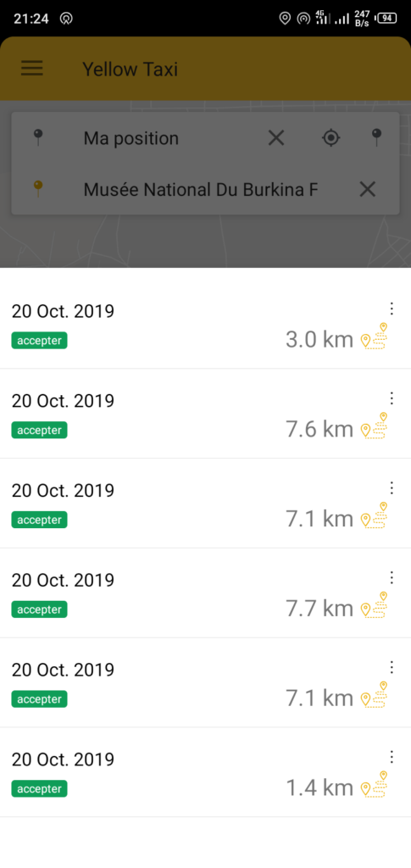Image resolution: width=411 pixels, height=868 pixels.
Task: Open three-dot menu of the 7.7 km ride
Action: [392, 577]
